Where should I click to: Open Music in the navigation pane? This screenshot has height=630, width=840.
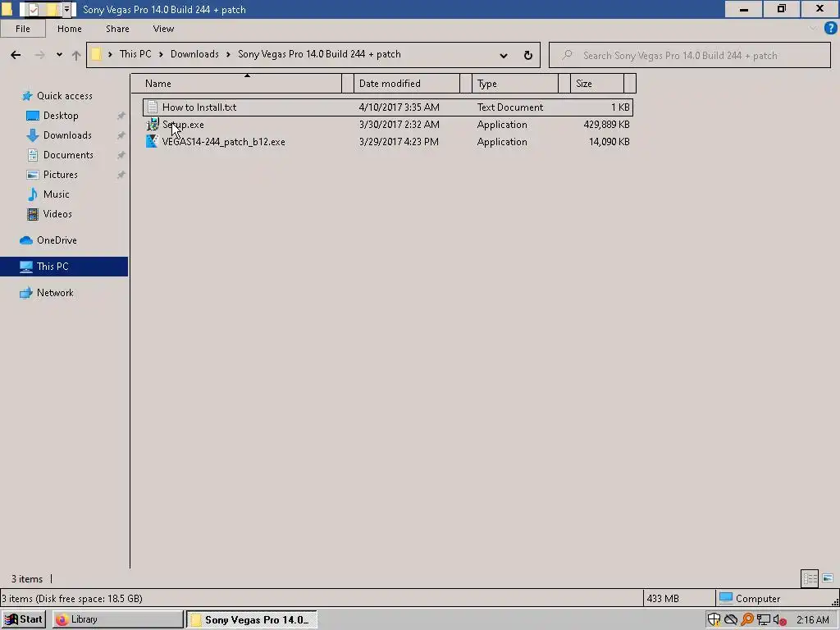[56, 194]
